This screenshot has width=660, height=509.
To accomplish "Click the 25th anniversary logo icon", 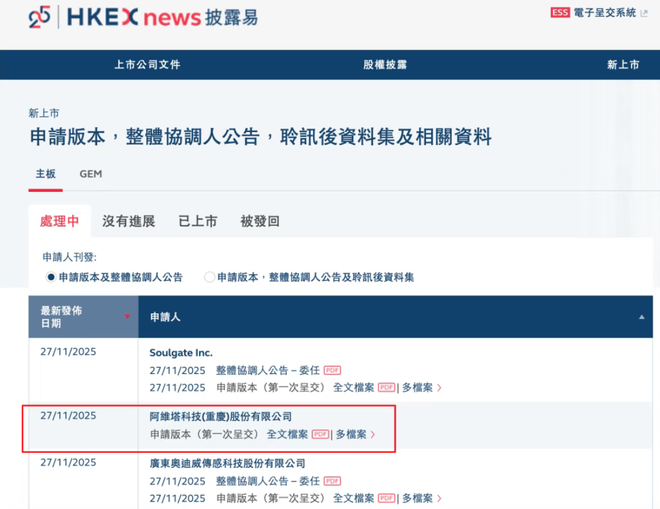I will [x=39, y=16].
